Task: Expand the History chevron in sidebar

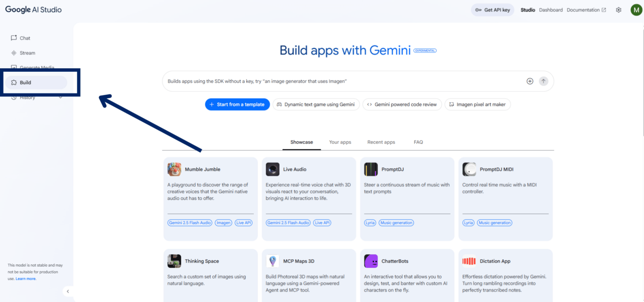Action: coord(61,97)
